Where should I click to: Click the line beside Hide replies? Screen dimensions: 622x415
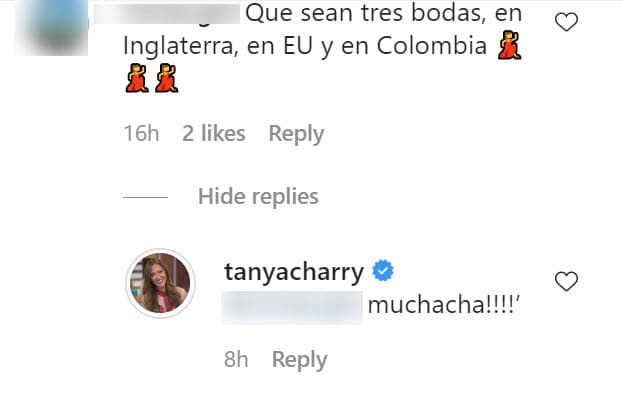(x=146, y=197)
